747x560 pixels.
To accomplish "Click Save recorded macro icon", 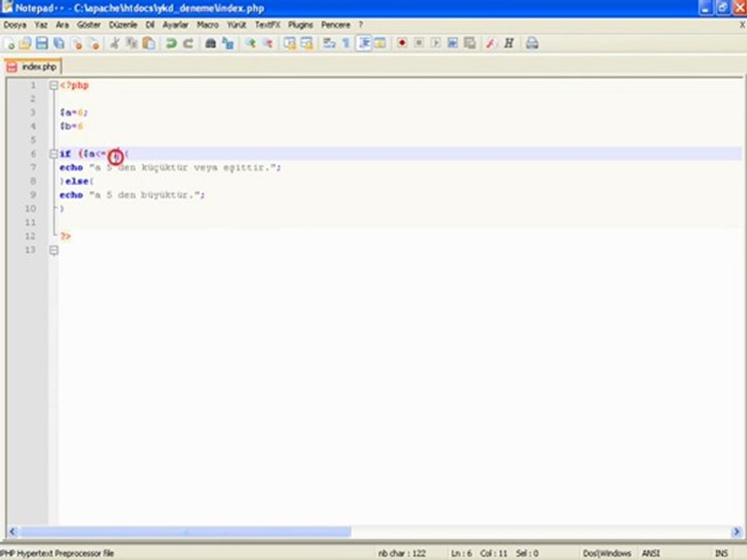I will (470, 44).
